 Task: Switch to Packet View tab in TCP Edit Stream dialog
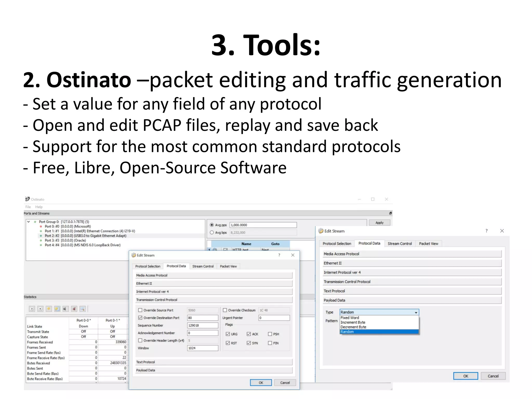pyautogui.click(x=228, y=266)
